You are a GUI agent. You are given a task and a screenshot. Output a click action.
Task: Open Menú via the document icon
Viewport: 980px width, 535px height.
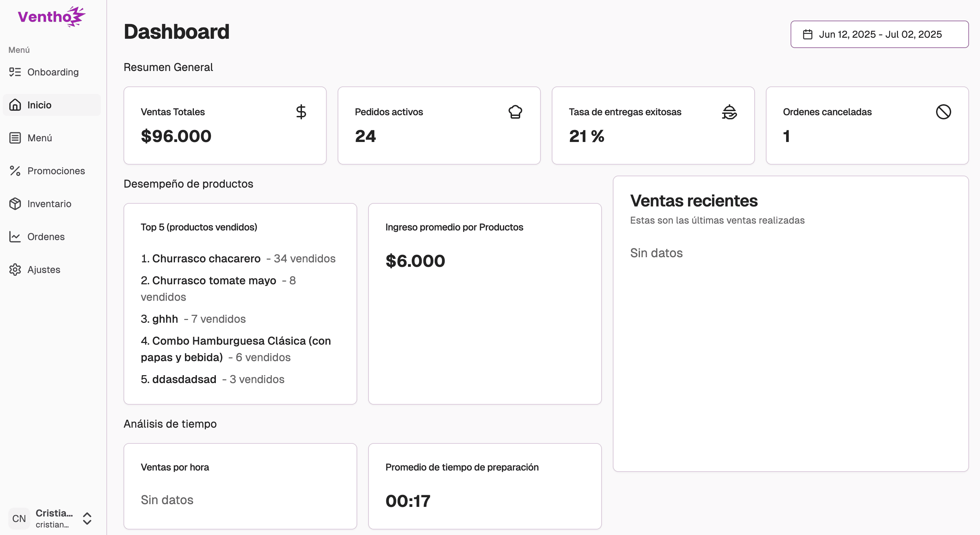click(x=15, y=138)
